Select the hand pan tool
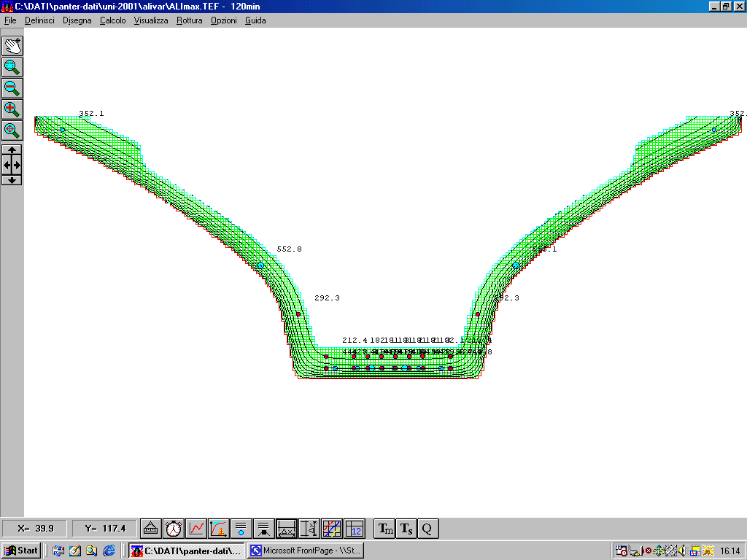This screenshot has width=747, height=560. pos(12,45)
